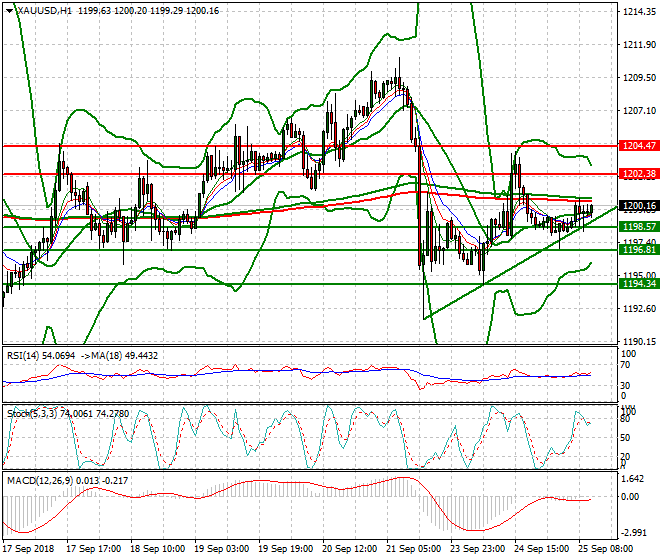Click the green 1198.57 support label

639,227
